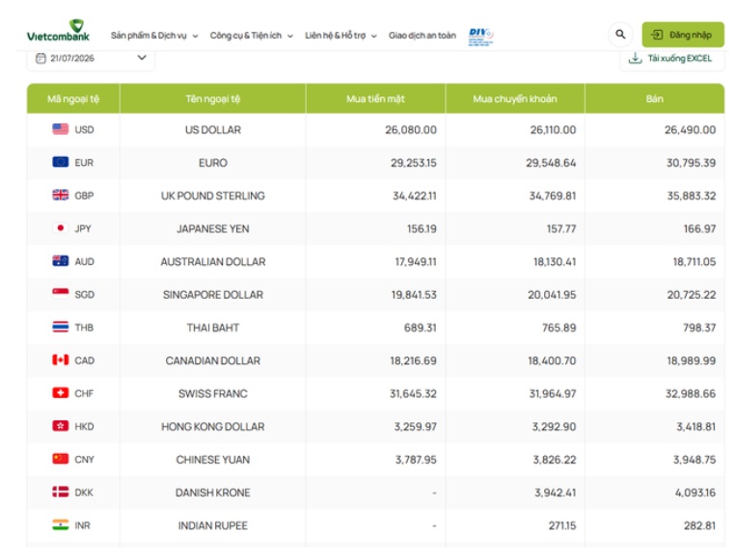Click the USD cash buy value 26,080.00
The width and height of the screenshot is (735, 560).
point(411,130)
